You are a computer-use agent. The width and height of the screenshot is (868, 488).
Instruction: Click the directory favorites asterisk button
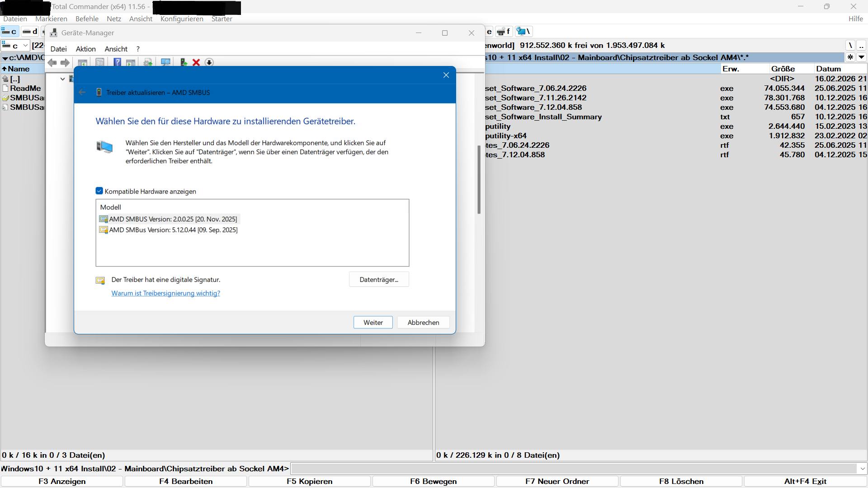coord(850,57)
